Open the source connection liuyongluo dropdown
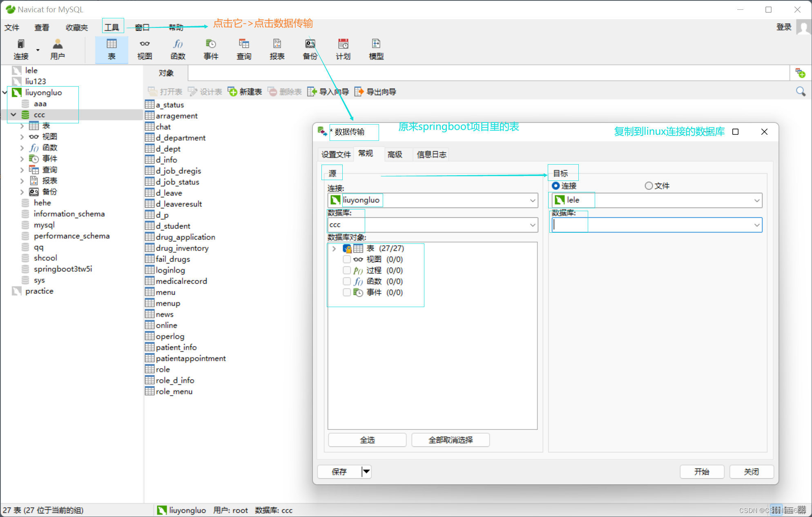The image size is (812, 517). (x=532, y=201)
